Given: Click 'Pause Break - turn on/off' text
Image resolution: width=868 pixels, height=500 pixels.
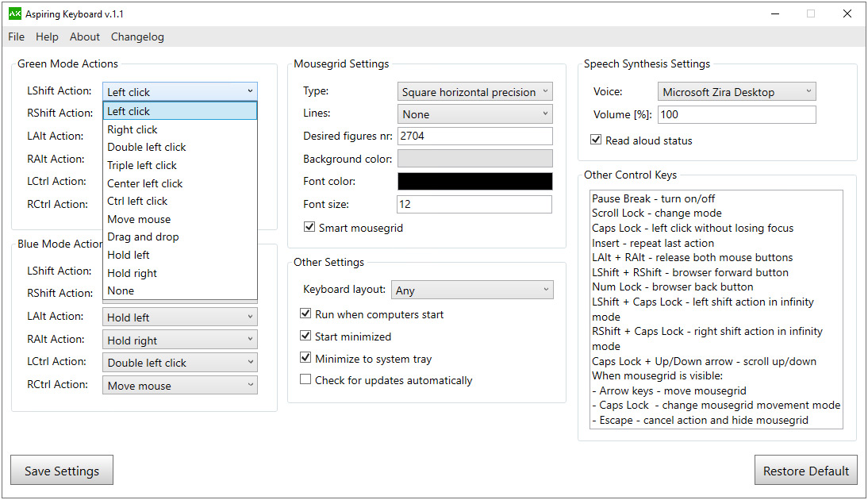Looking at the screenshot, I should (x=653, y=198).
